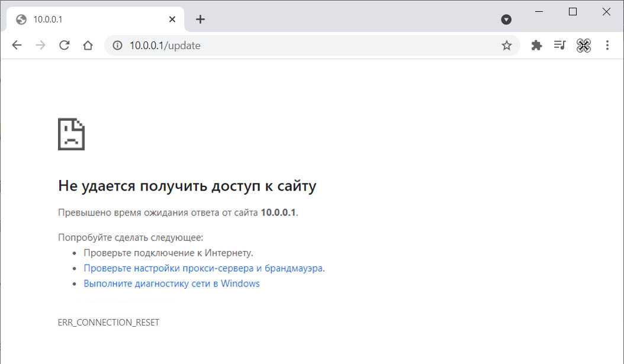Open a new tab
The height and width of the screenshot is (364, 624).
click(200, 20)
